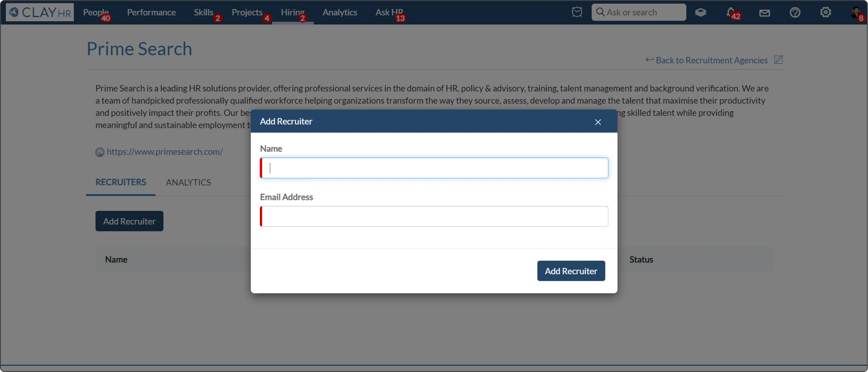
Task: Click the Email Address input field
Action: coord(434,216)
